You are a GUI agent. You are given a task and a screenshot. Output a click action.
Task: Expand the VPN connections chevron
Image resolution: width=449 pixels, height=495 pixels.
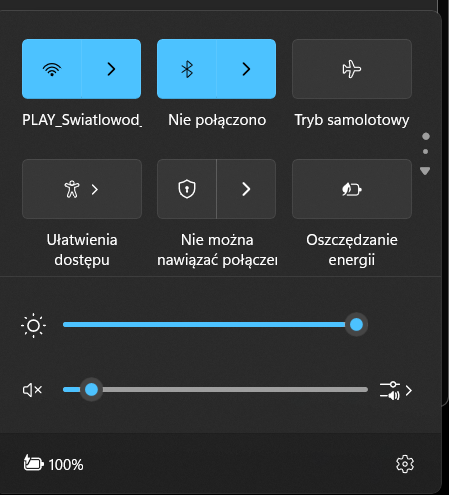point(246,189)
